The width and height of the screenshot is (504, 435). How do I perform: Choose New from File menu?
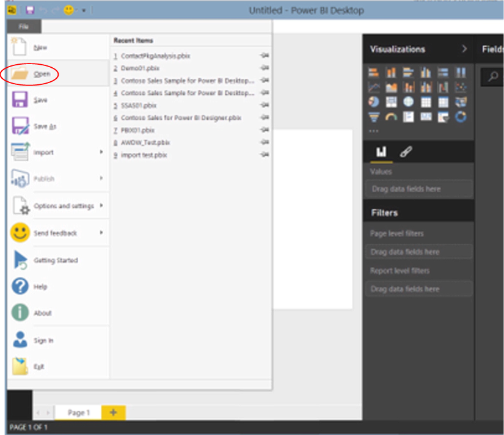58,47
